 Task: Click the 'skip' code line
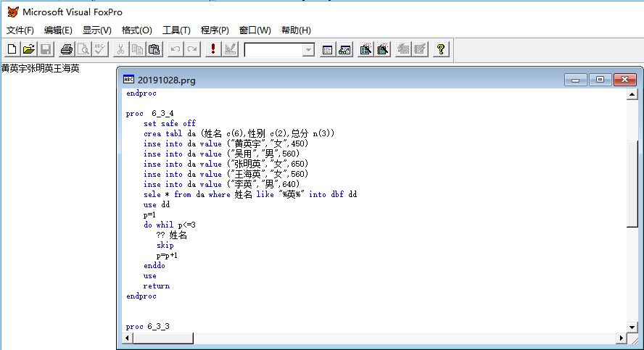[x=165, y=246]
